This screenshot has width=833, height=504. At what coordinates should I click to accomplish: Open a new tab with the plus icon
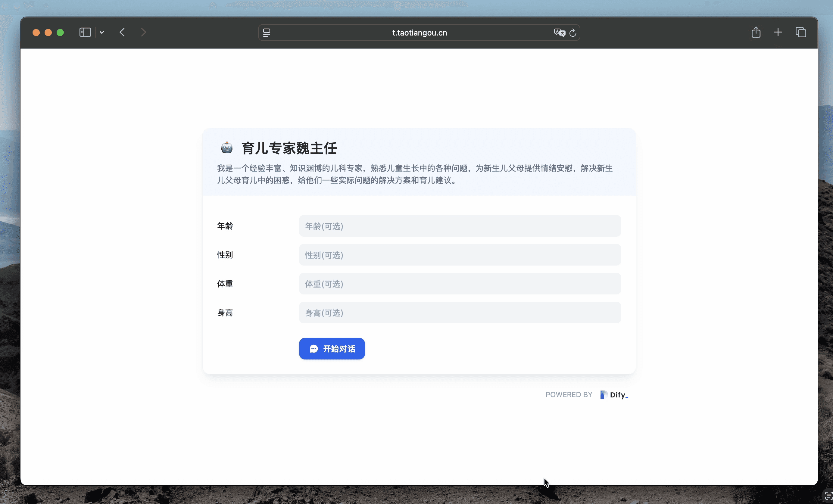click(778, 32)
